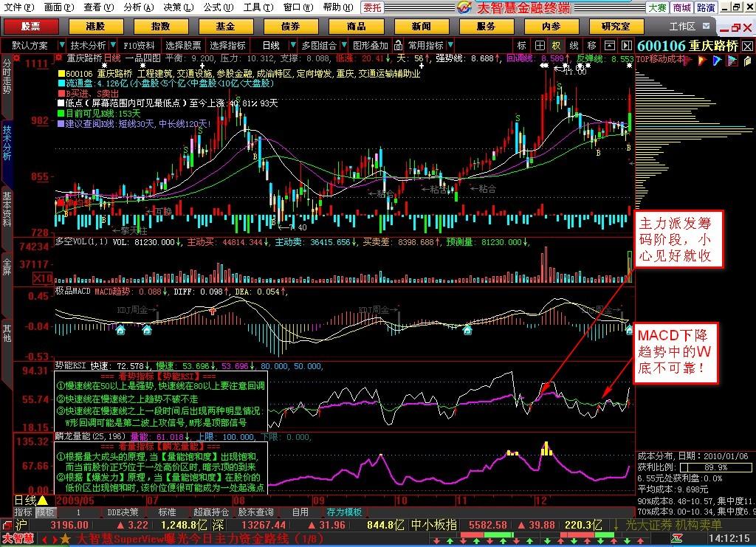This screenshot has height=547, width=756.
Task: Click the collapse-panel window icon in toolbar
Action: click(x=609, y=46)
